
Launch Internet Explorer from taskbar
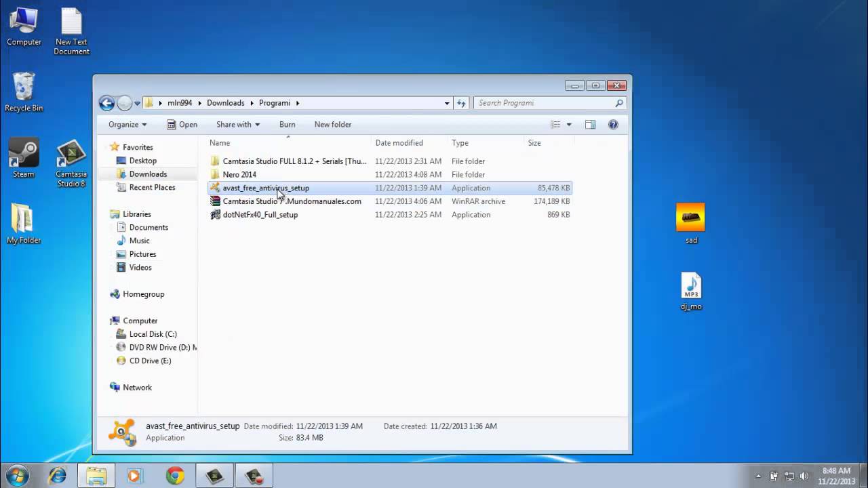(x=57, y=476)
